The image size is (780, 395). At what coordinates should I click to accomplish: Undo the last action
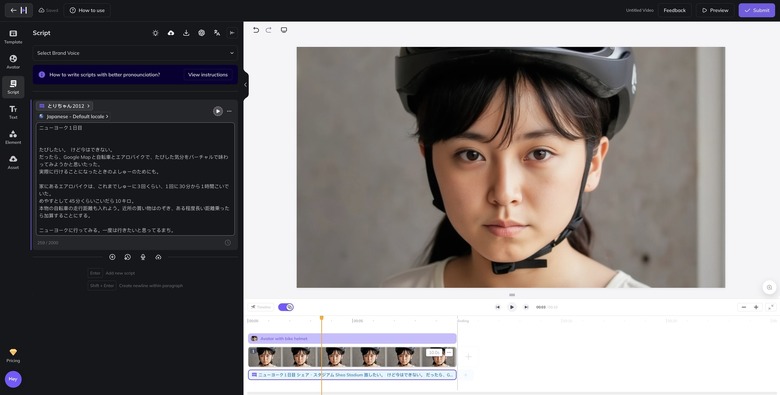click(256, 30)
